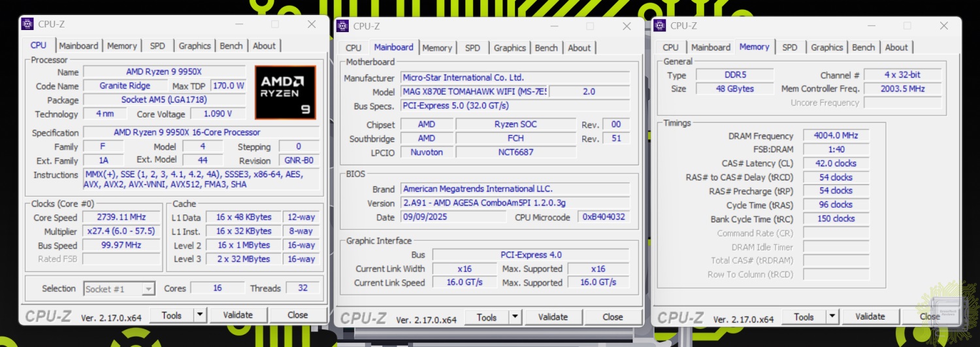Click the Core Speed value field

click(122, 218)
